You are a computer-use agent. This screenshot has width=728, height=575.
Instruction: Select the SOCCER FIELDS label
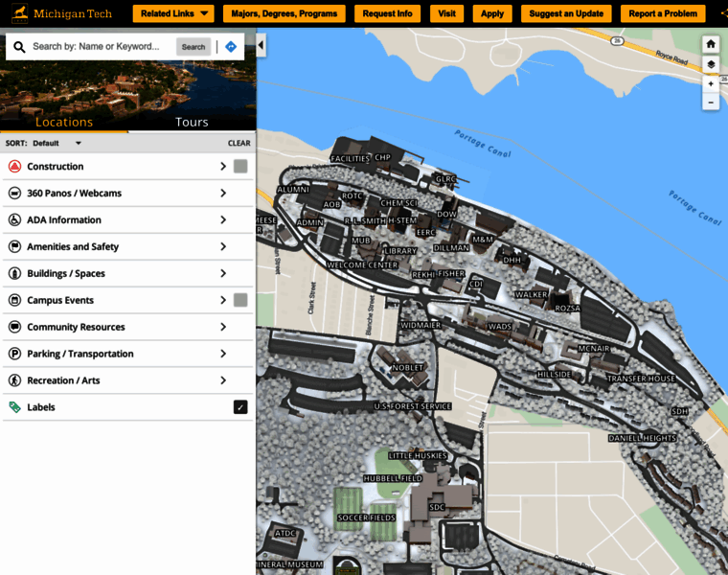pos(366,517)
